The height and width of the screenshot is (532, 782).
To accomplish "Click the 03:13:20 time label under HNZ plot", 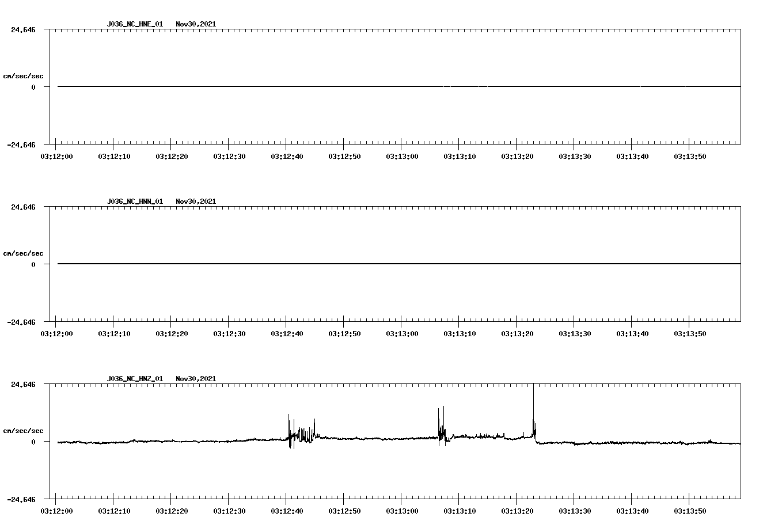I will (x=517, y=511).
